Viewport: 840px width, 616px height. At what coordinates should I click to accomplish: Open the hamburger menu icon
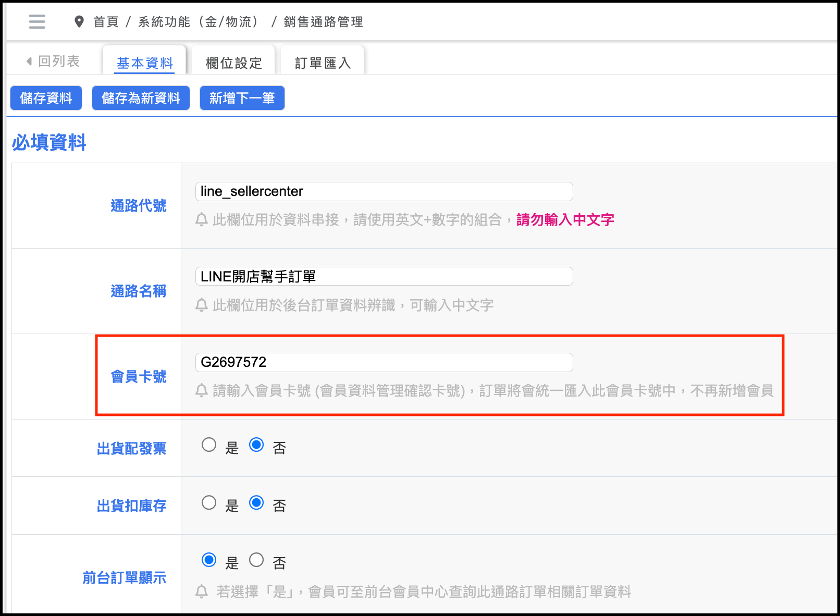point(37,21)
